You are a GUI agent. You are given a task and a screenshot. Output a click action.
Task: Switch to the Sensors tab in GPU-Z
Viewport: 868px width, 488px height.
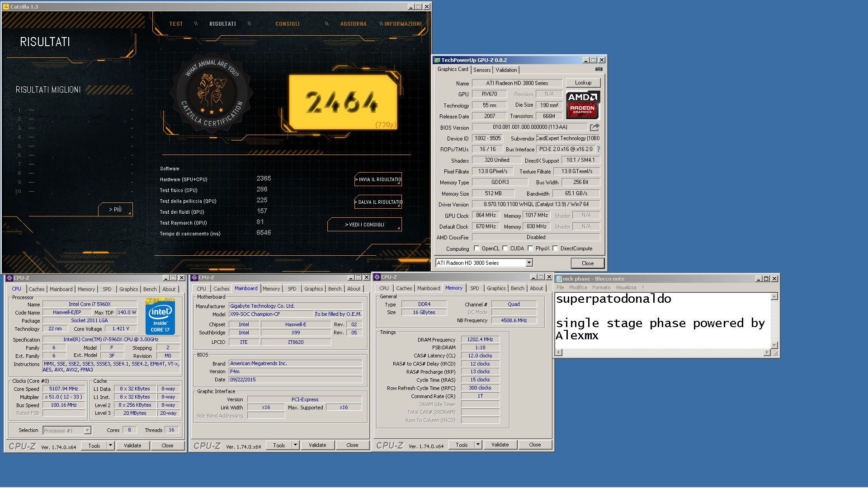pyautogui.click(x=482, y=70)
